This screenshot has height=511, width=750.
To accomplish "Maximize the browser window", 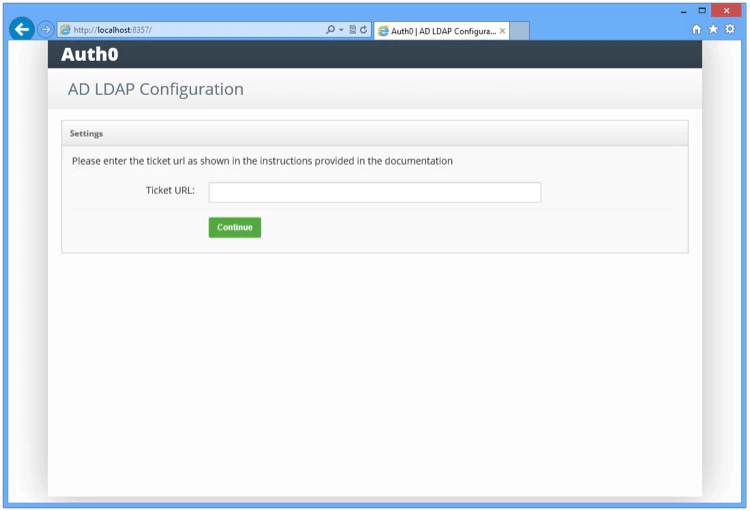I will coord(702,11).
